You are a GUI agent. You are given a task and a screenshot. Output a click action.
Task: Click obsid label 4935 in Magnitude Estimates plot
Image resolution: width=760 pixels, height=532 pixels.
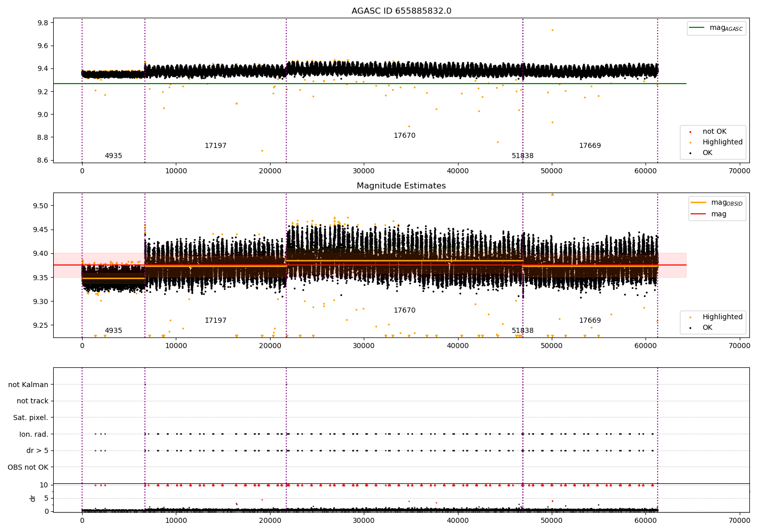113,331
